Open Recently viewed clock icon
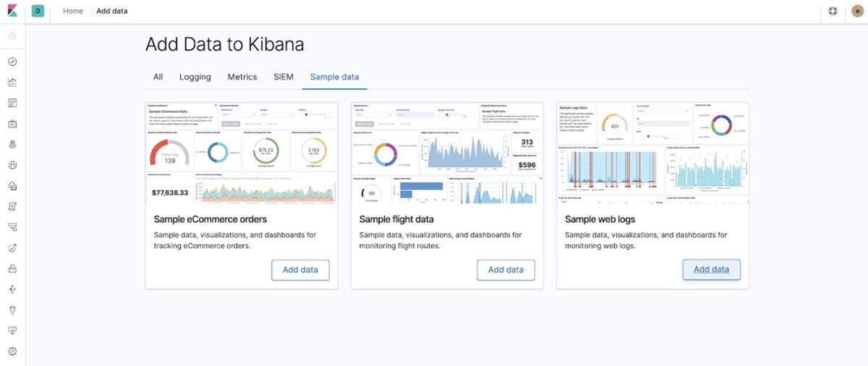Image resolution: width=868 pixels, height=366 pixels. [x=12, y=35]
